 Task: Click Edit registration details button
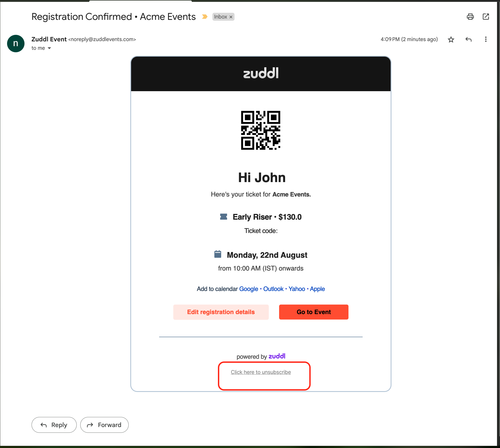click(x=221, y=312)
